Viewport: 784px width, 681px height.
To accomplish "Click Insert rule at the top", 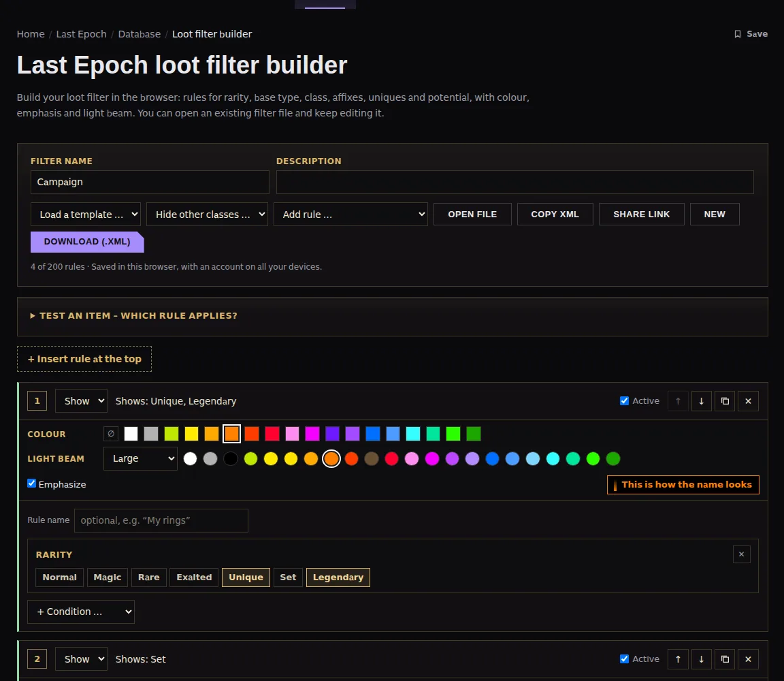I will 84,359.
